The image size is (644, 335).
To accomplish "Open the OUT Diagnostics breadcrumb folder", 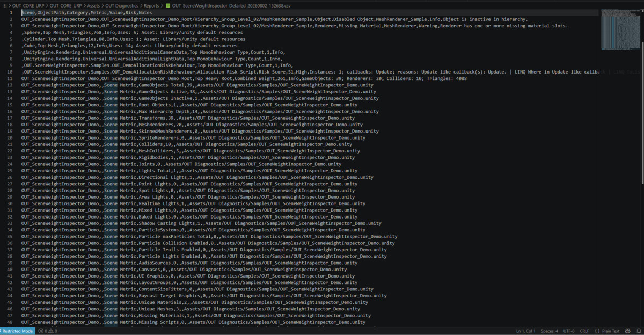I will coord(121,5).
